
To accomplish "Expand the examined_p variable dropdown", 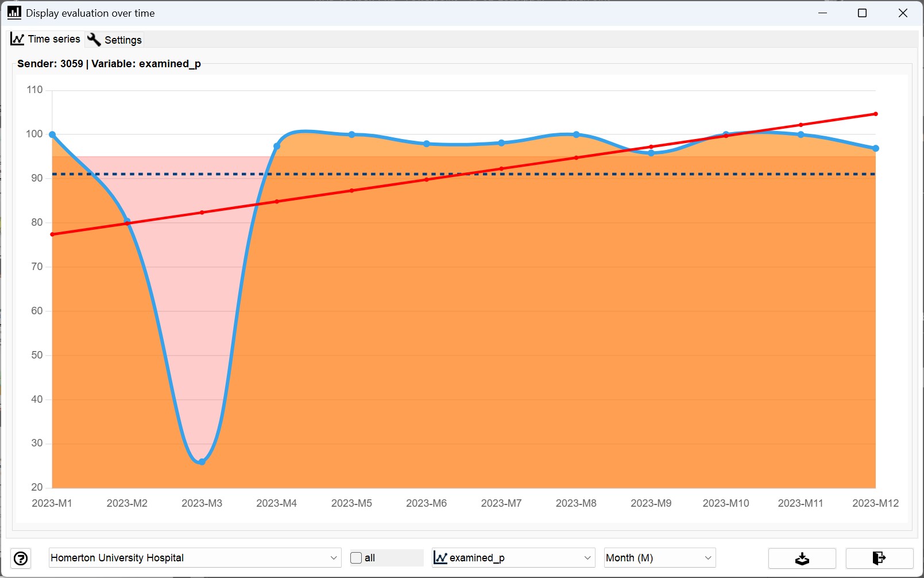I will click(512, 558).
